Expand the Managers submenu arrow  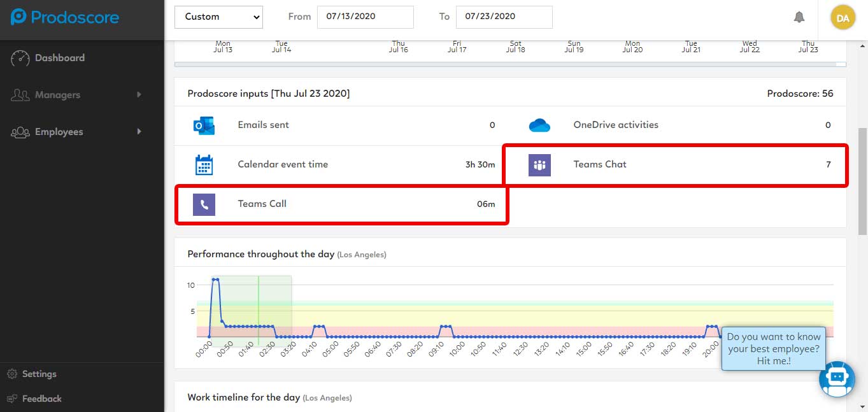click(139, 95)
